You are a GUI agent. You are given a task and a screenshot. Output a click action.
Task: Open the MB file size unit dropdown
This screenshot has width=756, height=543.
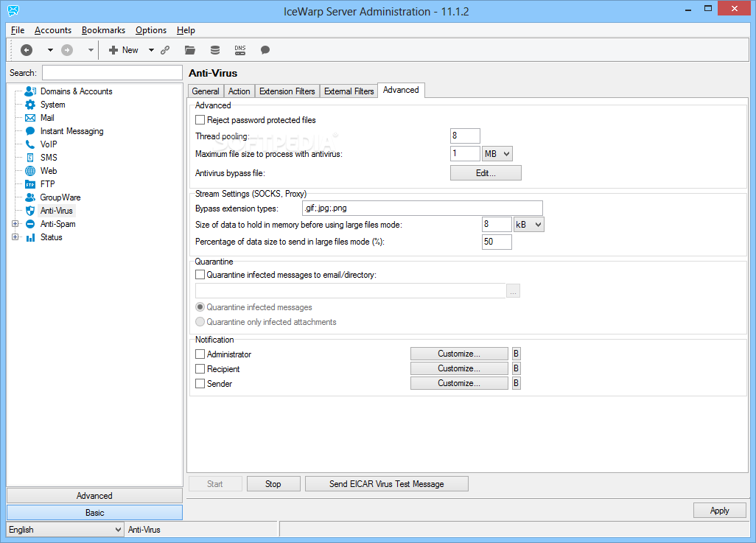pos(497,154)
